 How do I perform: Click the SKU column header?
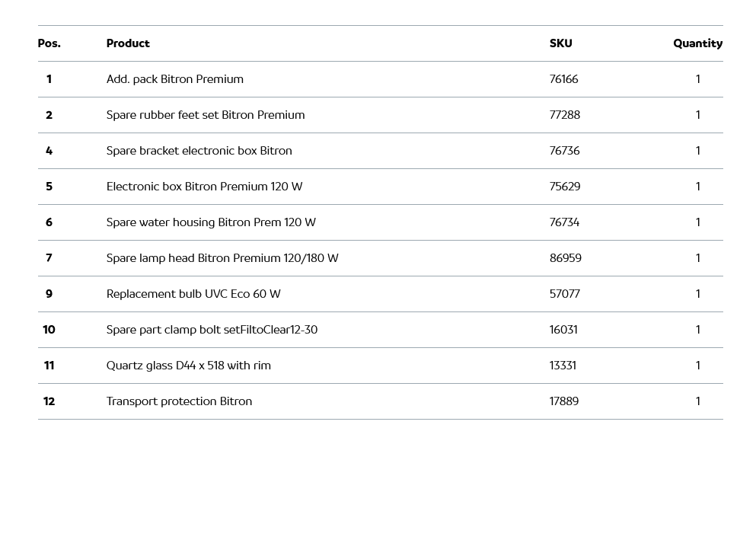coord(560,43)
